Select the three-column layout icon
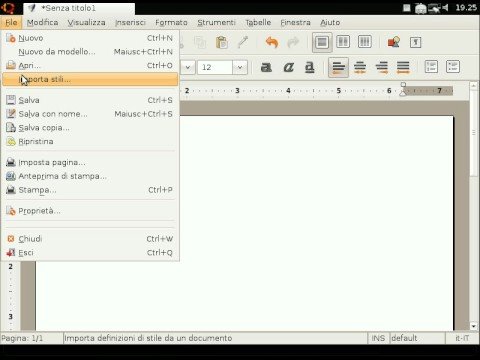Screen dimensions: 480x360 coord(364,42)
